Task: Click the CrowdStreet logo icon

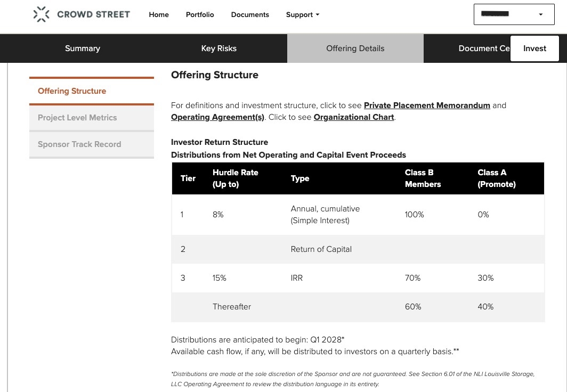Action: 42,14
